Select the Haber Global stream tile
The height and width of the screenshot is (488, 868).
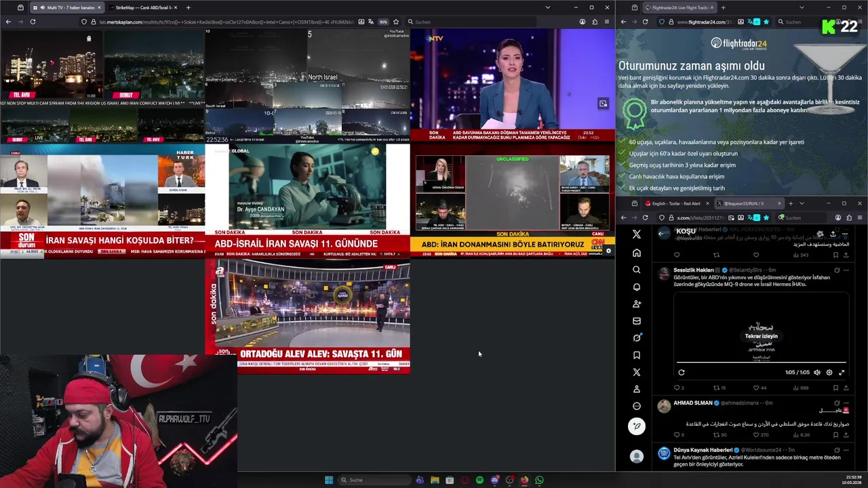coord(307,201)
